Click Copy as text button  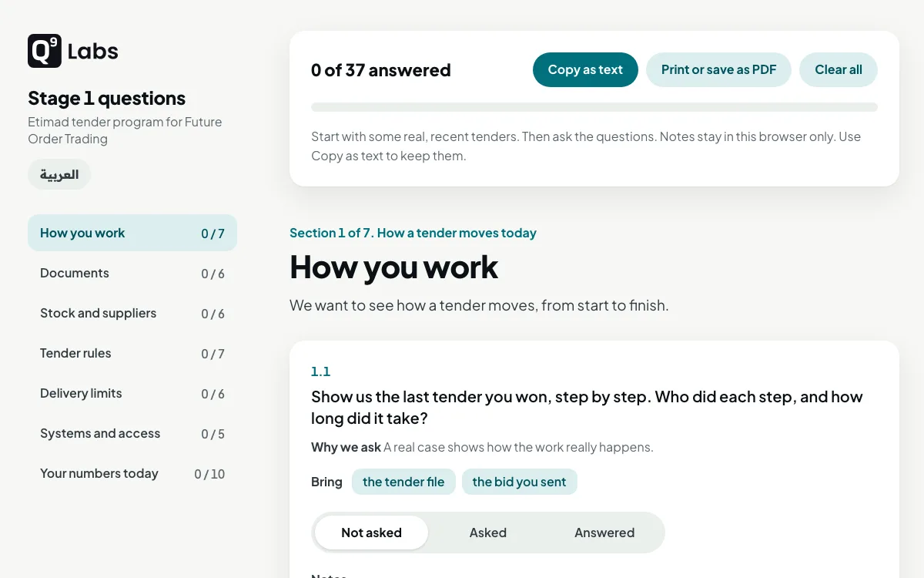click(x=585, y=69)
